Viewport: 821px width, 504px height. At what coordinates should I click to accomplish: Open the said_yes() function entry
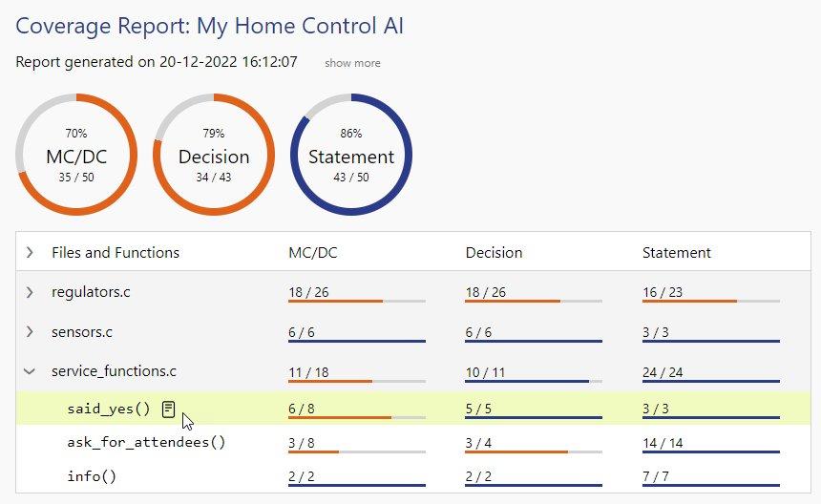109,409
